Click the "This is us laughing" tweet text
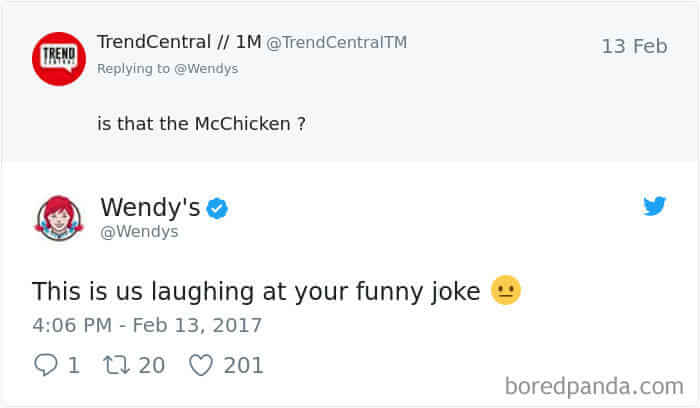The height and width of the screenshot is (408, 700). click(x=257, y=291)
